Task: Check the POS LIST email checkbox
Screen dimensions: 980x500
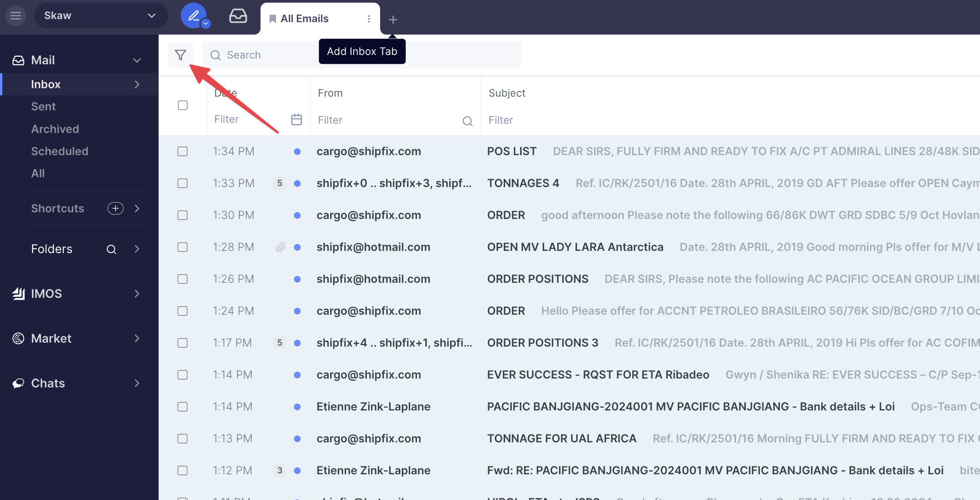Action: [183, 151]
